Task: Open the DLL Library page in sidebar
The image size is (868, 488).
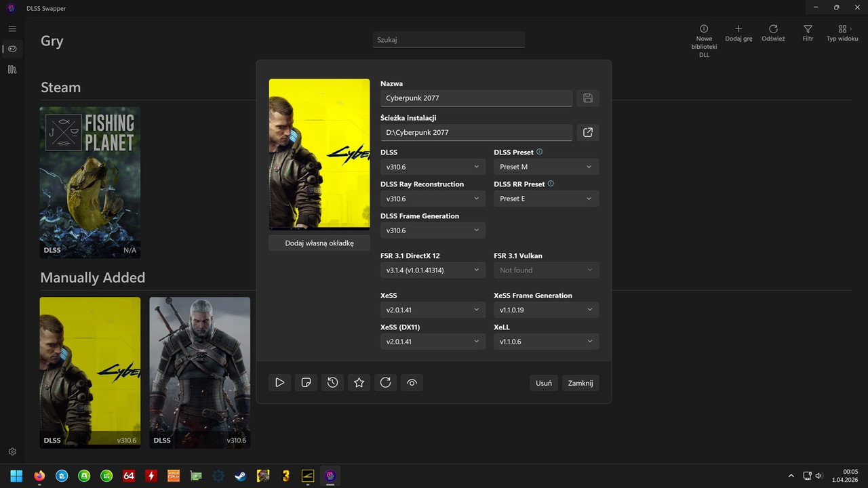Action: click(x=12, y=69)
